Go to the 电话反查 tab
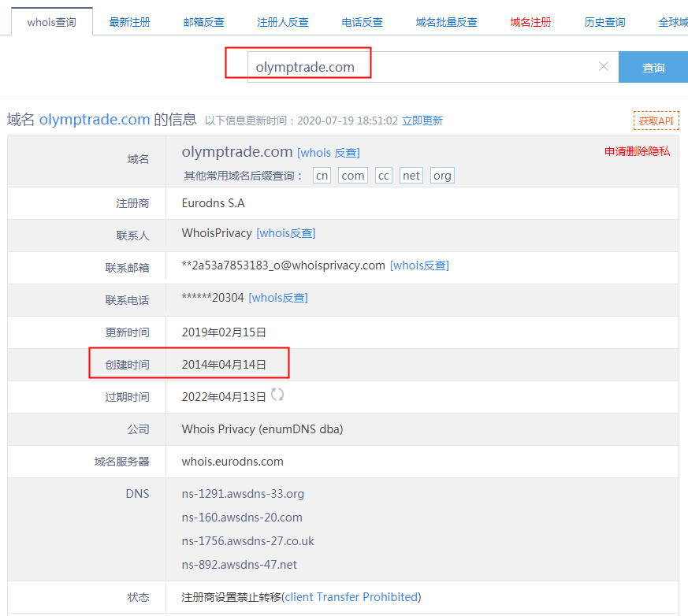 (362, 22)
